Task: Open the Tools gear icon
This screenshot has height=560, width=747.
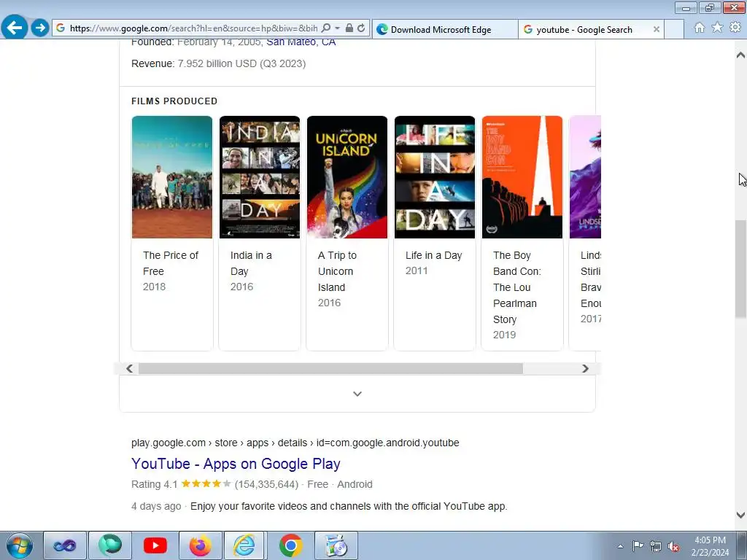Action: [x=735, y=28]
